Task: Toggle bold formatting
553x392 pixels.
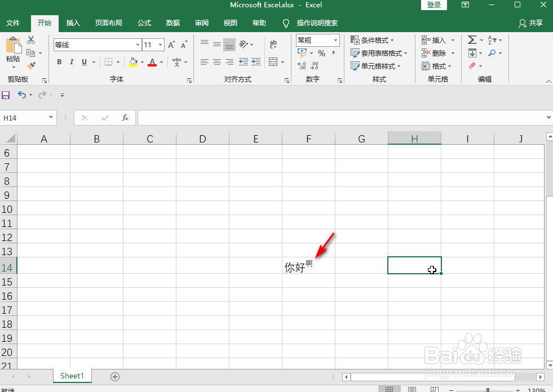Action: pyautogui.click(x=59, y=62)
